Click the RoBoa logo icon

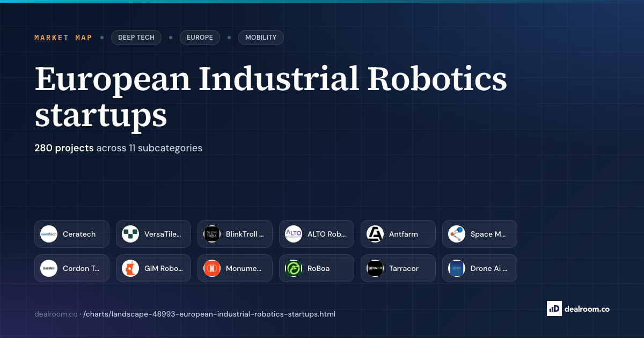click(294, 268)
